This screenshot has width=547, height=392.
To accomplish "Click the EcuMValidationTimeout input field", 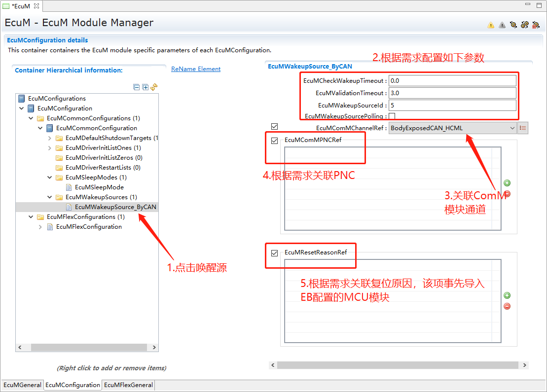I will pyautogui.click(x=452, y=93).
